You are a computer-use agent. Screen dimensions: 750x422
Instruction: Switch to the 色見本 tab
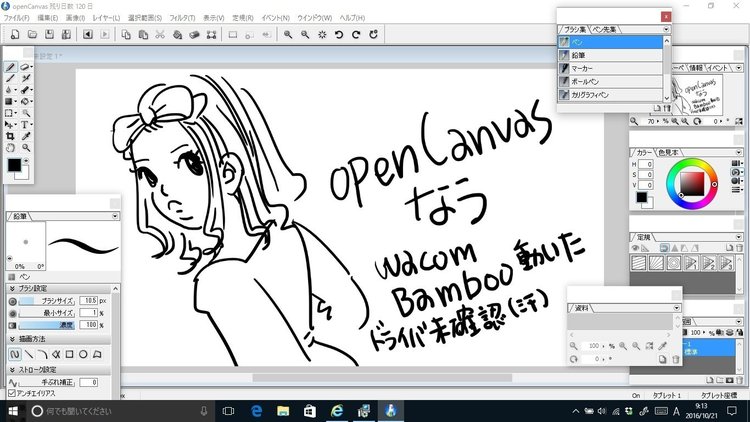pyautogui.click(x=668, y=152)
